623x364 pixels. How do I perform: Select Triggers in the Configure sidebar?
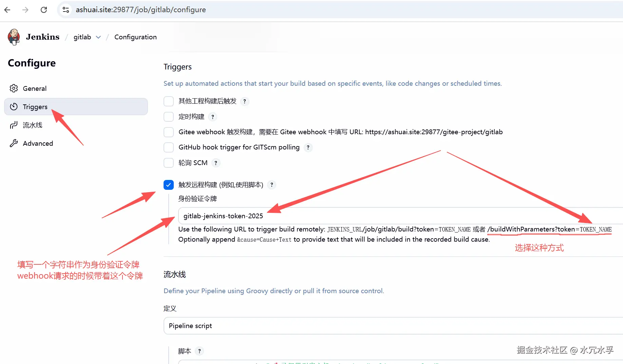tap(76, 107)
